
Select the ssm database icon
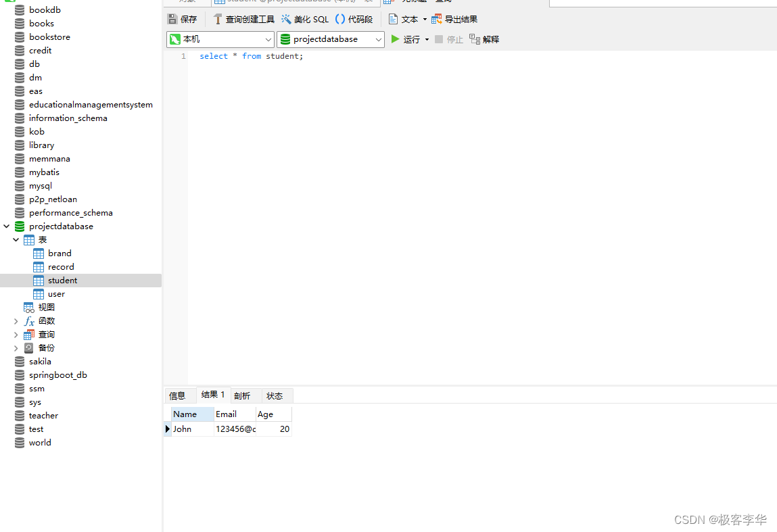tap(20, 389)
